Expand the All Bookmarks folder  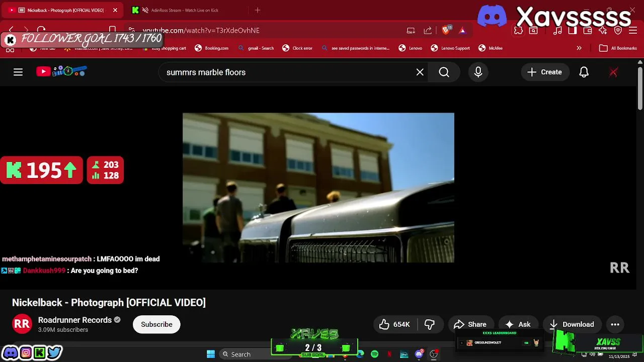(618, 48)
